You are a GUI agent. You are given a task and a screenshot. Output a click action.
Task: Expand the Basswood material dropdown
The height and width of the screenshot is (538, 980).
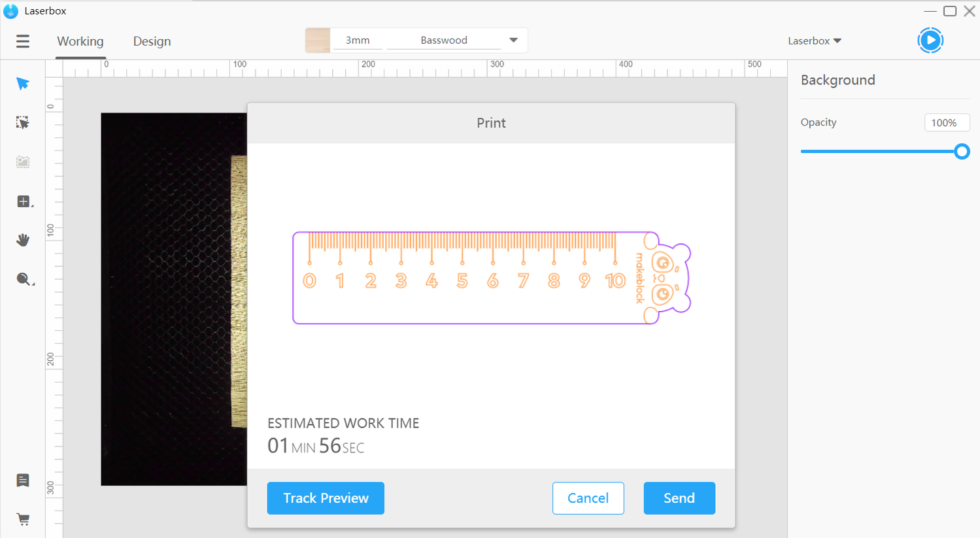pos(513,40)
